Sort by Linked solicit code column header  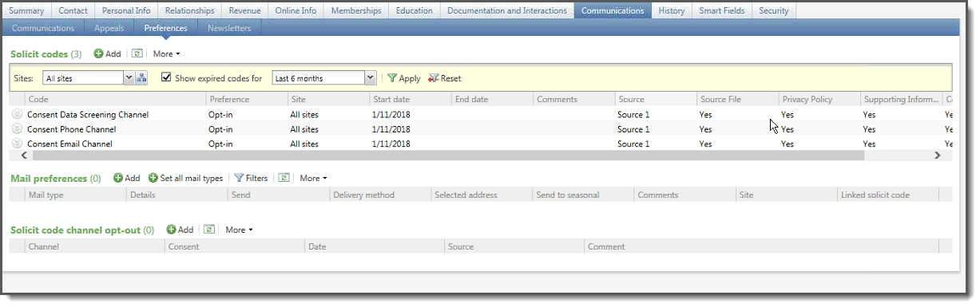[x=887, y=195]
